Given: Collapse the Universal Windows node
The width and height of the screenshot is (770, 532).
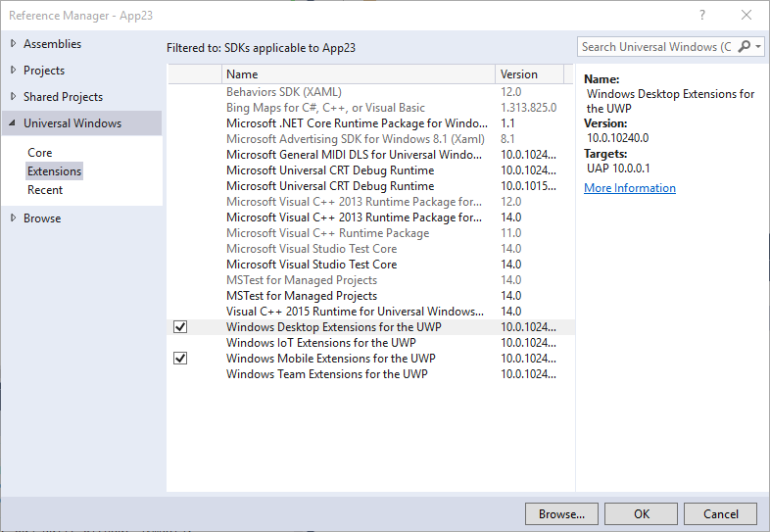Looking at the screenshot, I should click(x=13, y=123).
